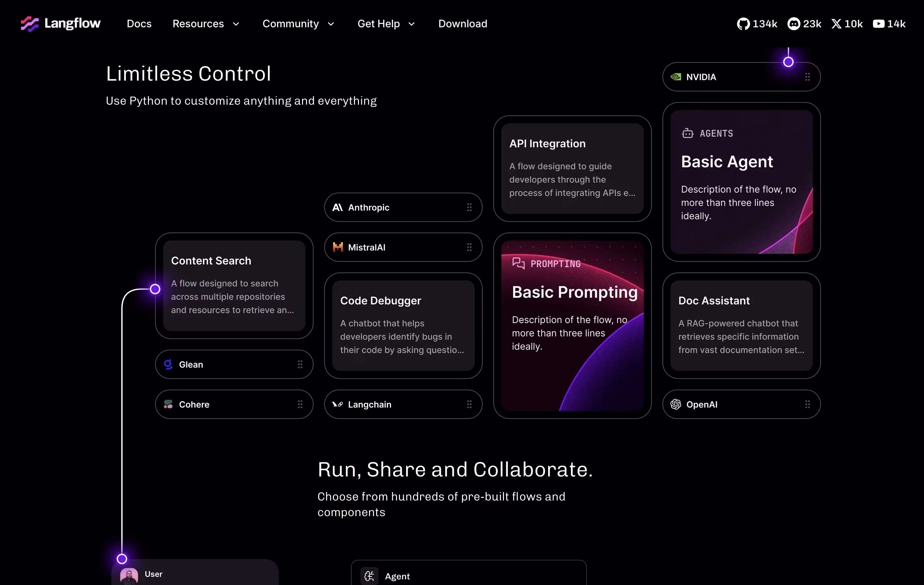Image resolution: width=924 pixels, height=585 pixels.
Task: Click the Anthropic logo icon
Action: point(337,208)
